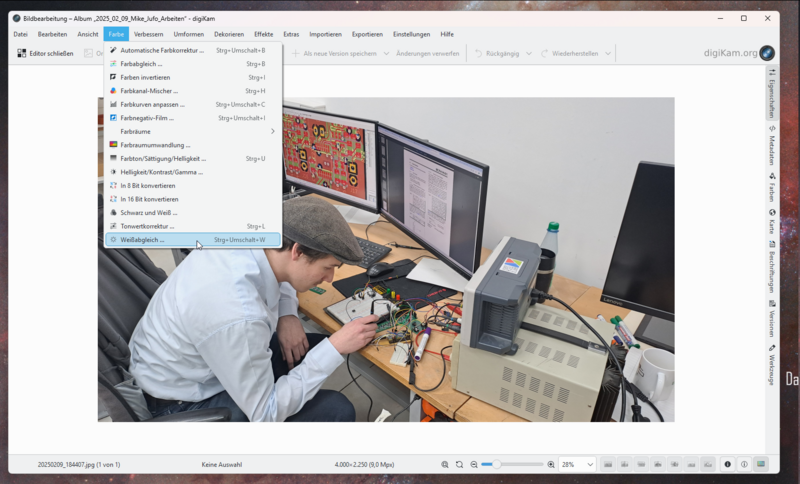Open the digiKam.org logo link

739,53
